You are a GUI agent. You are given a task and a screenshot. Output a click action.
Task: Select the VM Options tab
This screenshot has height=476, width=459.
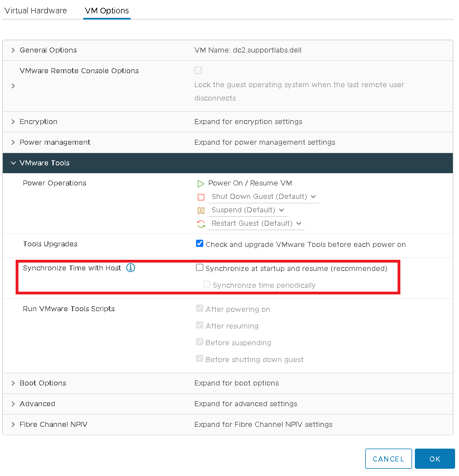point(107,11)
